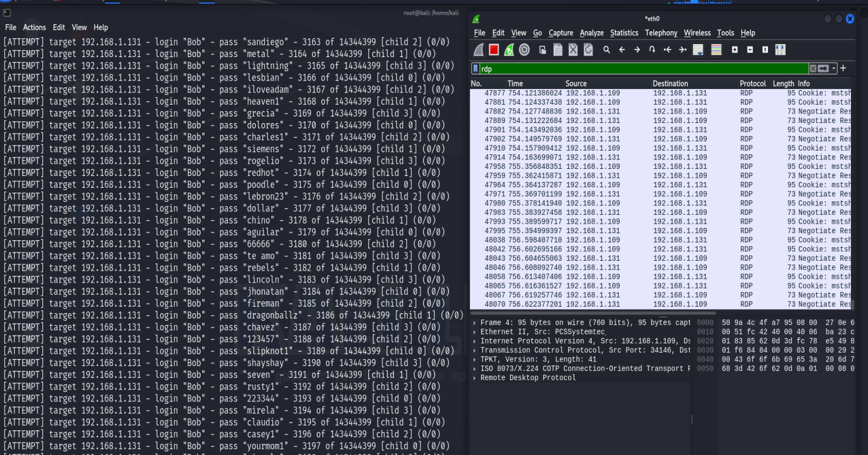Go to the previous packet arrow

[x=622, y=50]
